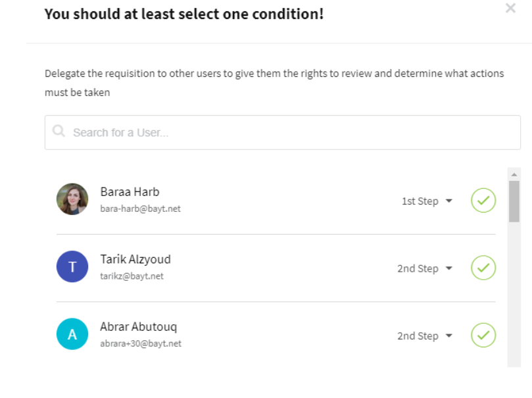The image size is (532, 398).
Task: Open Tarik Alzyoud's 2nd Step dropdown
Action: (425, 268)
